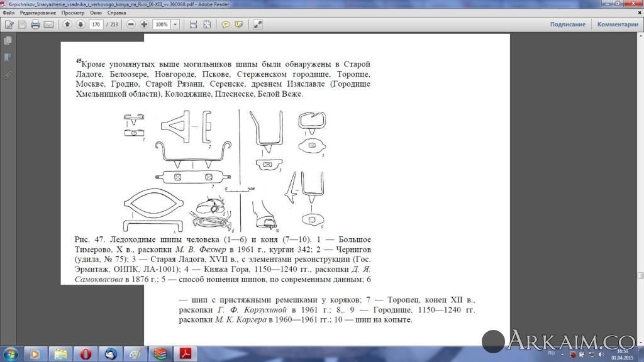Viewport: 644px width, 362px height.
Task: Click the print document icon
Action: (35, 25)
